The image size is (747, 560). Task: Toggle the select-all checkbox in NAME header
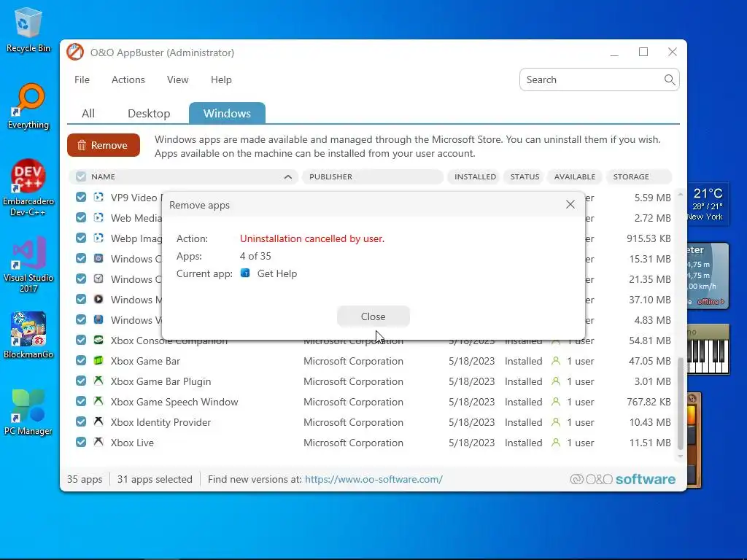(81, 176)
